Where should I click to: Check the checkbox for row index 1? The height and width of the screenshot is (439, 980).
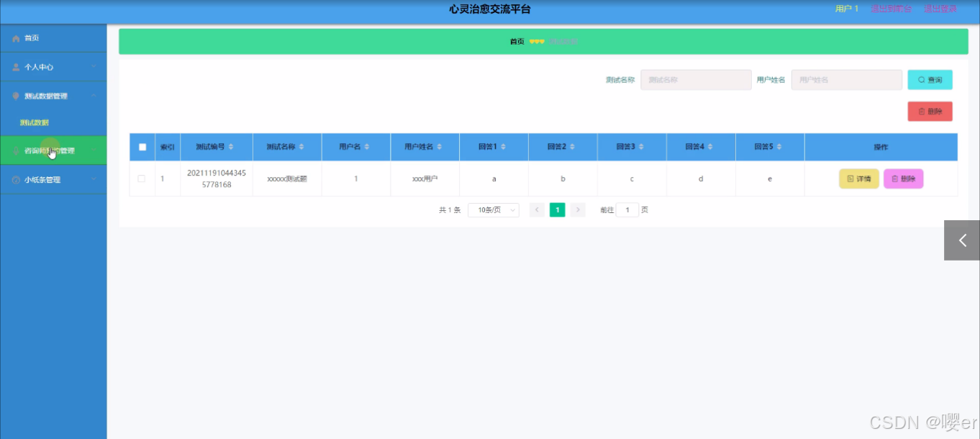point(142,178)
